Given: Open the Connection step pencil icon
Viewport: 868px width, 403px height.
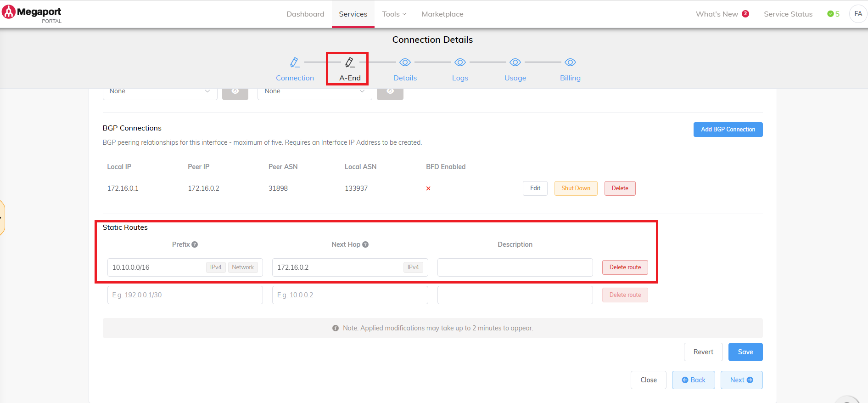Looking at the screenshot, I should pos(295,62).
